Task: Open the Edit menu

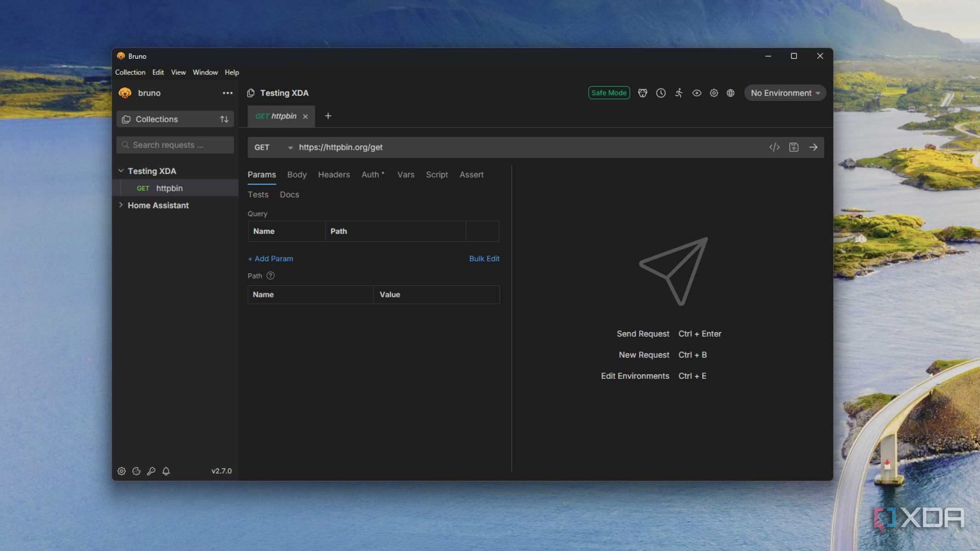Action: pyautogui.click(x=158, y=72)
